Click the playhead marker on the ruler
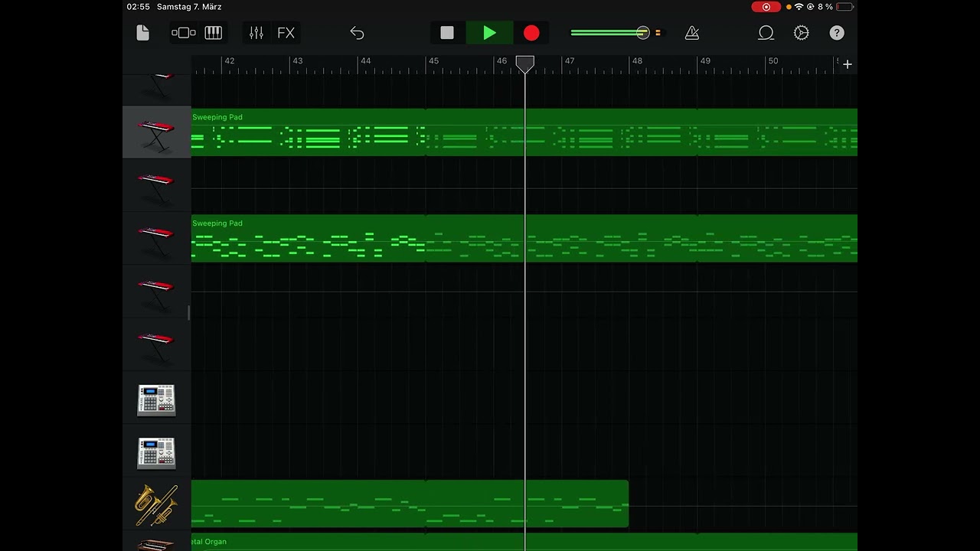The image size is (980, 551). click(x=524, y=64)
